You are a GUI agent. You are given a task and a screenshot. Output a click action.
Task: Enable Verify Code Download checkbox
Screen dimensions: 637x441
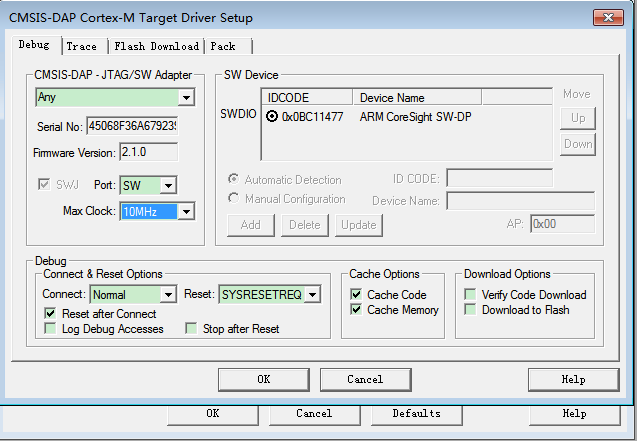point(470,294)
